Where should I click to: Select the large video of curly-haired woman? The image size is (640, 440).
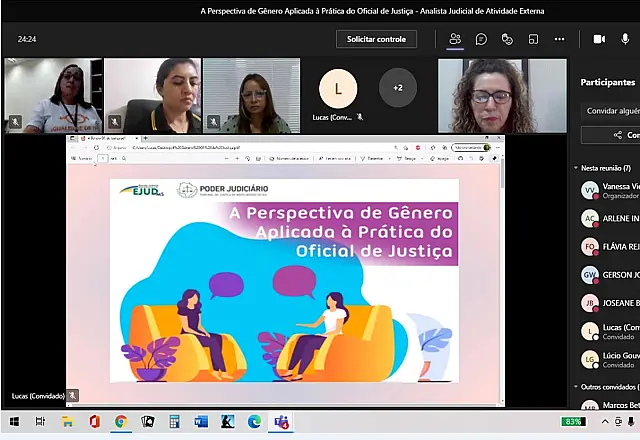pyautogui.click(x=502, y=96)
